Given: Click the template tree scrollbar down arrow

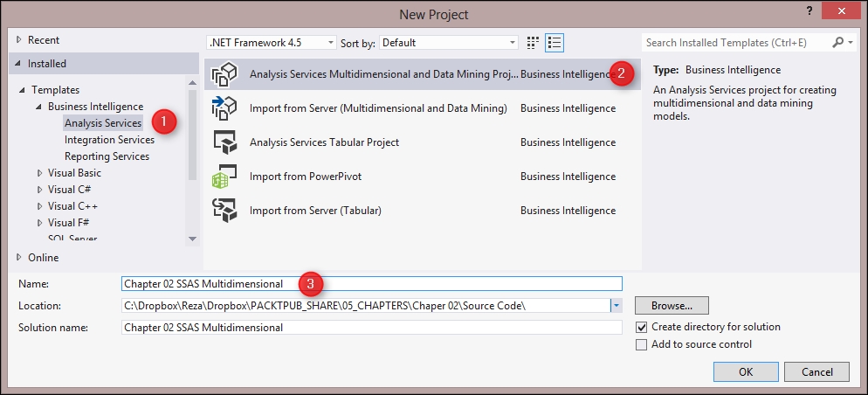Looking at the screenshot, I should pos(192,239).
